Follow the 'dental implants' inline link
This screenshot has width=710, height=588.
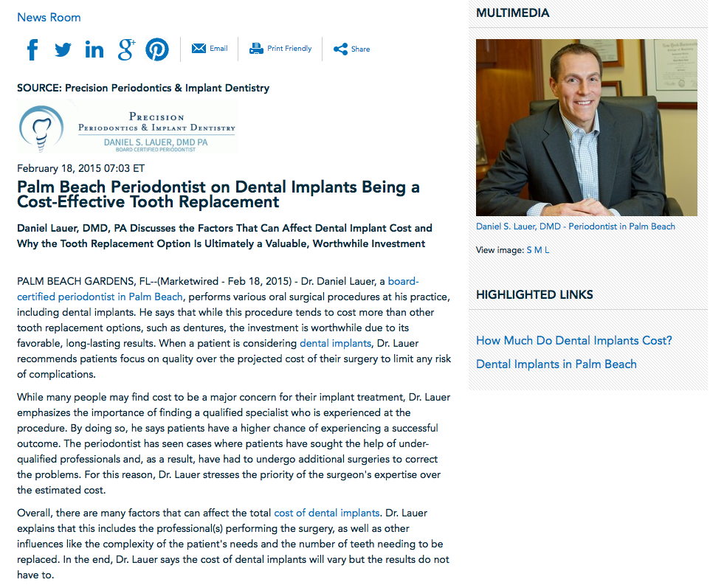tap(336, 343)
